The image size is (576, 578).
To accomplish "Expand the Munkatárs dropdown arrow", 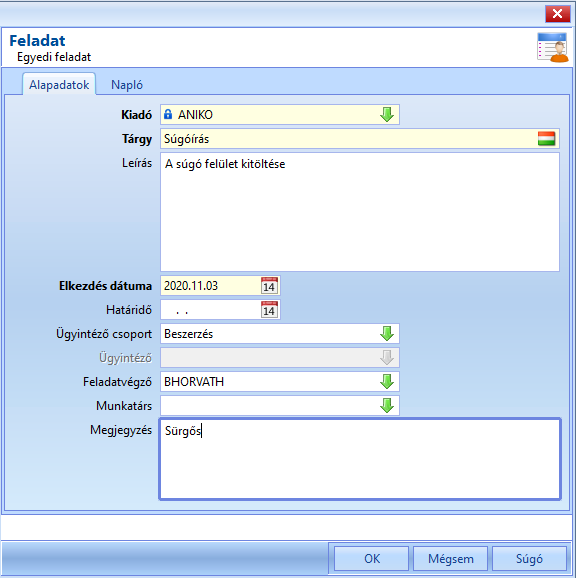I will tap(387, 405).
